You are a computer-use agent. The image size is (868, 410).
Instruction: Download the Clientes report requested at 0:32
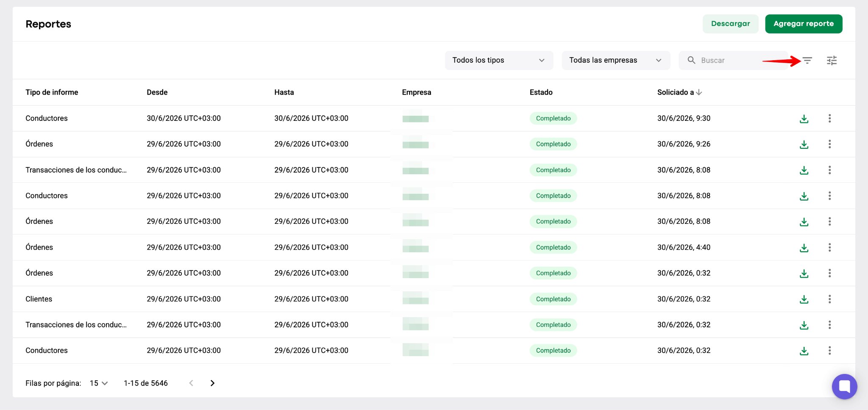point(804,299)
